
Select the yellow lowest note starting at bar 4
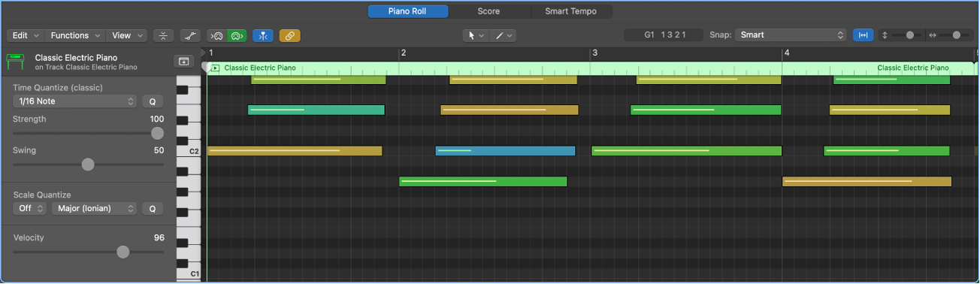(867, 182)
